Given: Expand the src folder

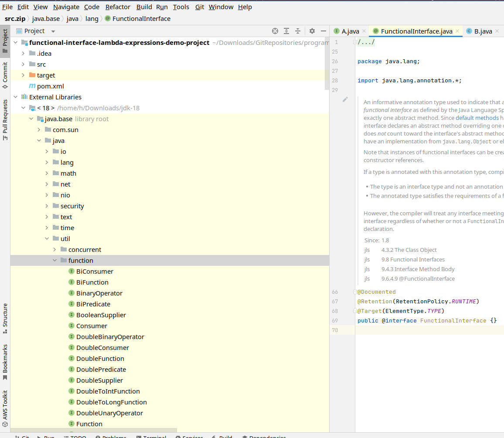Looking at the screenshot, I should (23, 65).
